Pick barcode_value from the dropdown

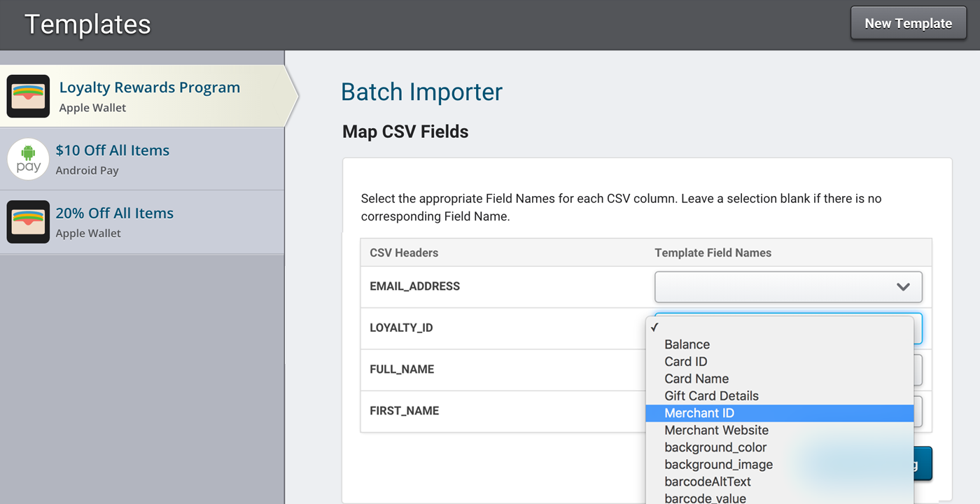(705, 498)
